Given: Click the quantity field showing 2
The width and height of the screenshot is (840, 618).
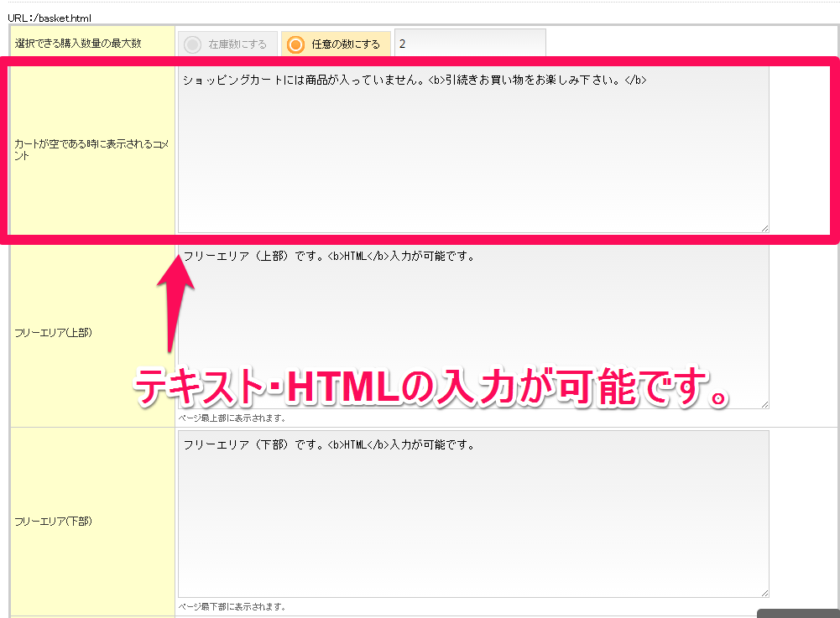Looking at the screenshot, I should 470,44.
